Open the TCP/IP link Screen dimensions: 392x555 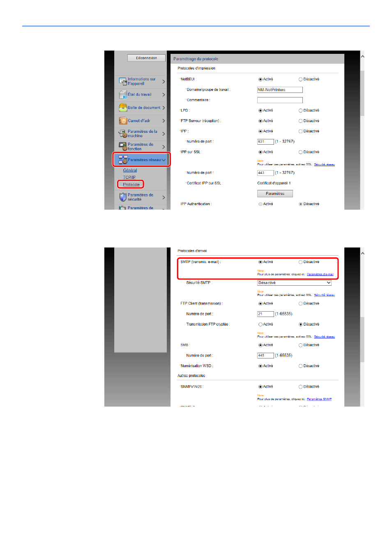(129, 177)
